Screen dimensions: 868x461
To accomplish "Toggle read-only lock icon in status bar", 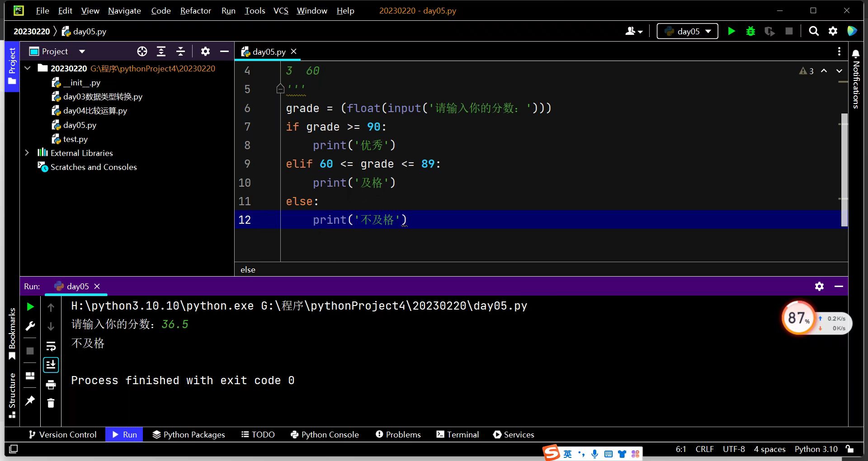I will (850, 449).
